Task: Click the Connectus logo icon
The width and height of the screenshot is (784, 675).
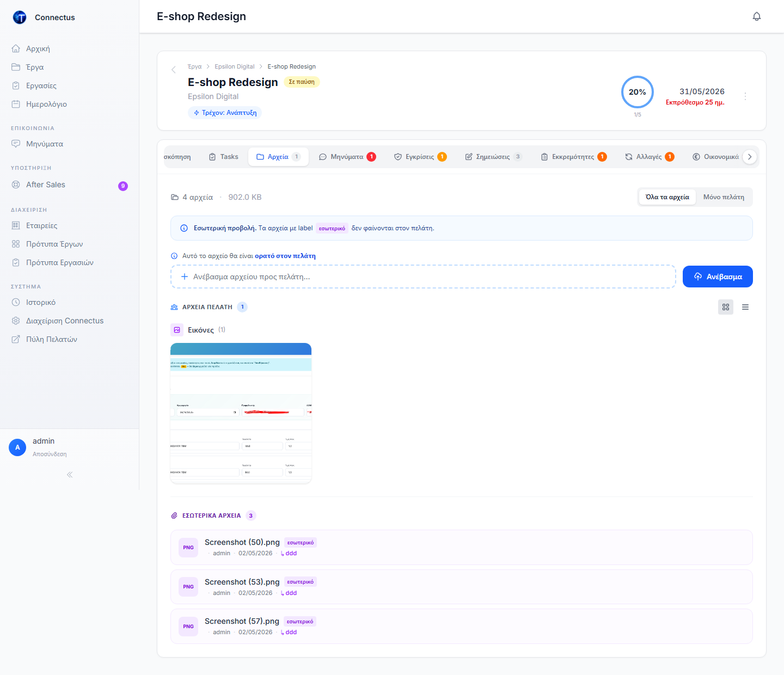Action: pyautogui.click(x=20, y=17)
